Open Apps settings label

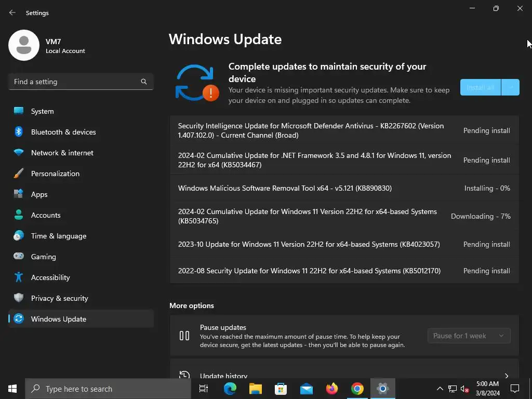click(39, 194)
